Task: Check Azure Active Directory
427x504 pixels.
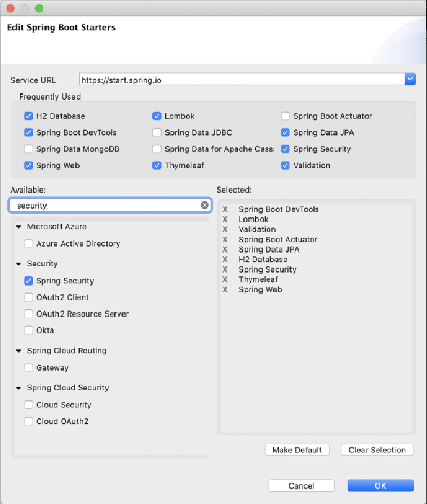Action: [x=28, y=243]
